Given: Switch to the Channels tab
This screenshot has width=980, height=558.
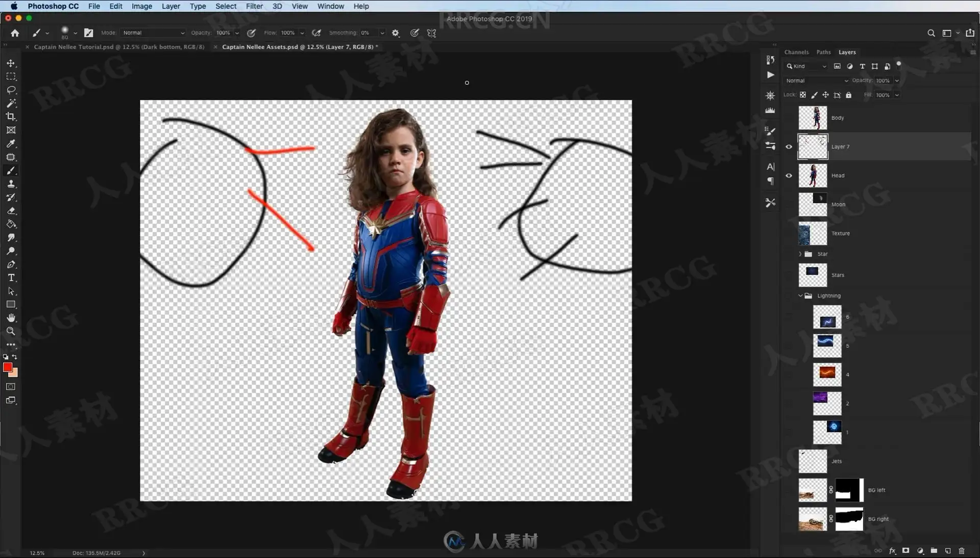Looking at the screenshot, I should pos(796,52).
